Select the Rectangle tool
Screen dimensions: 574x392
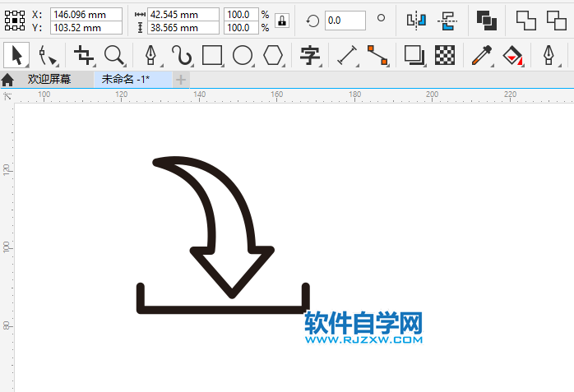tap(212, 56)
